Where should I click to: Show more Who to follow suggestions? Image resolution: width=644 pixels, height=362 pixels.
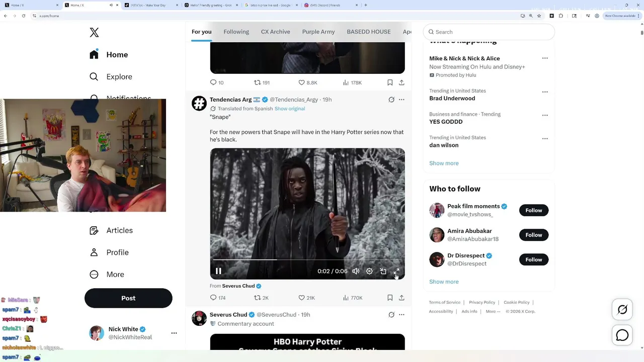[x=444, y=282]
